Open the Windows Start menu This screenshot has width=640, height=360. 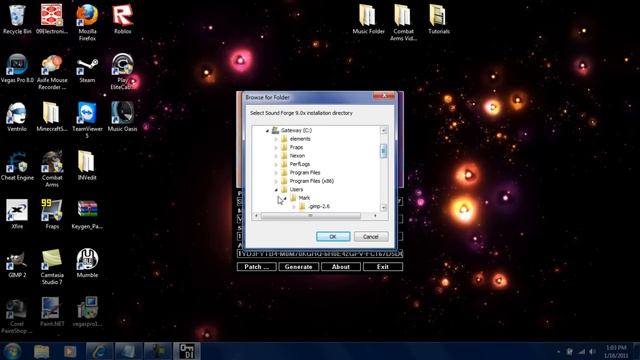12,351
